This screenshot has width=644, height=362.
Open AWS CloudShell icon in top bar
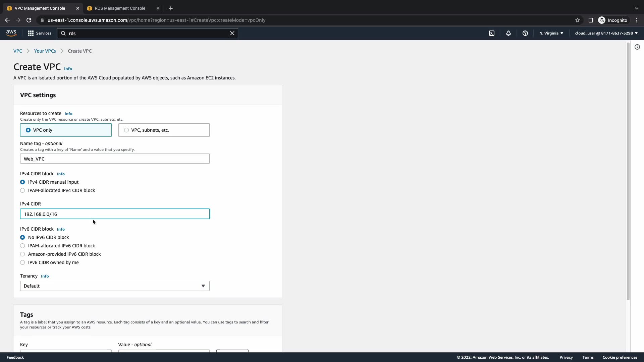coord(492,33)
